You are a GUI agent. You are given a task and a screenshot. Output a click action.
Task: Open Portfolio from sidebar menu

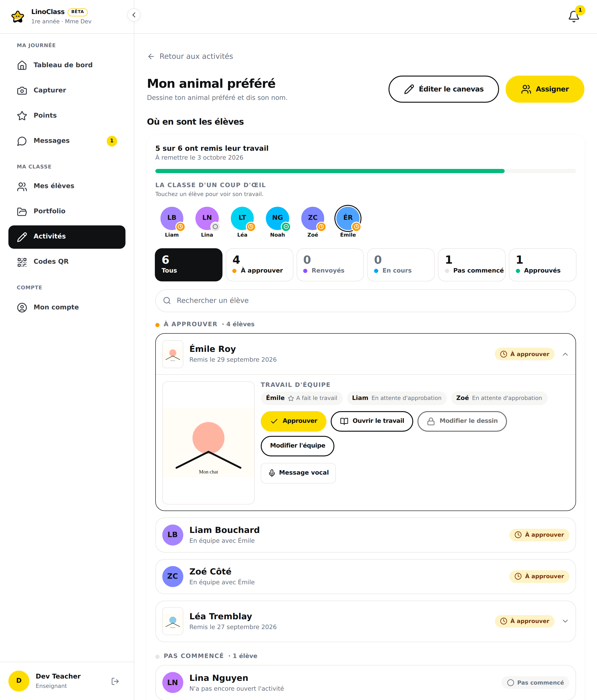[x=67, y=211]
